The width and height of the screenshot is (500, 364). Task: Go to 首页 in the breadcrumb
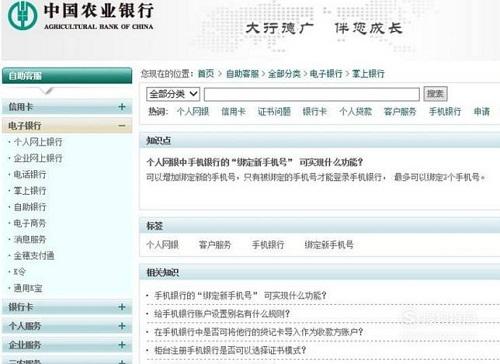pyautogui.click(x=206, y=73)
